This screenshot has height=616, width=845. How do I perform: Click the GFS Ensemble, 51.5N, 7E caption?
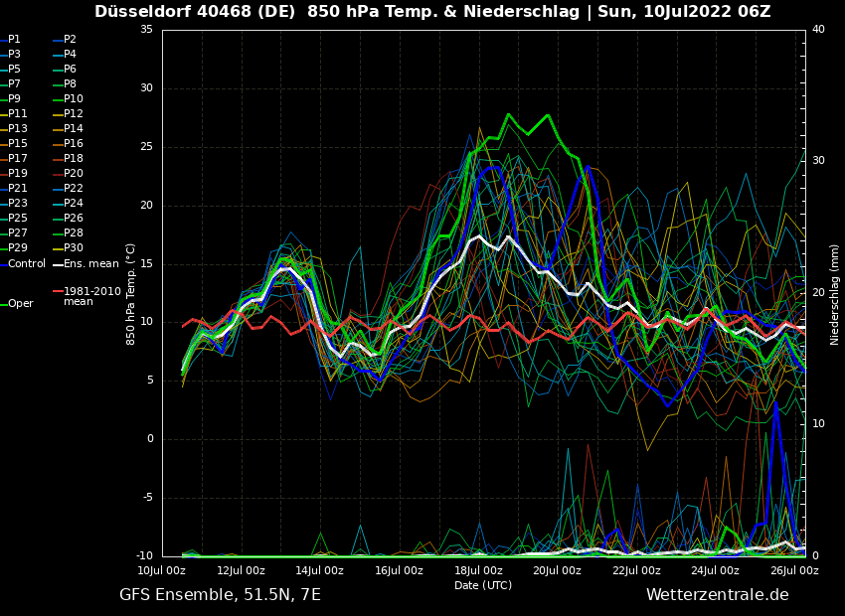click(220, 595)
